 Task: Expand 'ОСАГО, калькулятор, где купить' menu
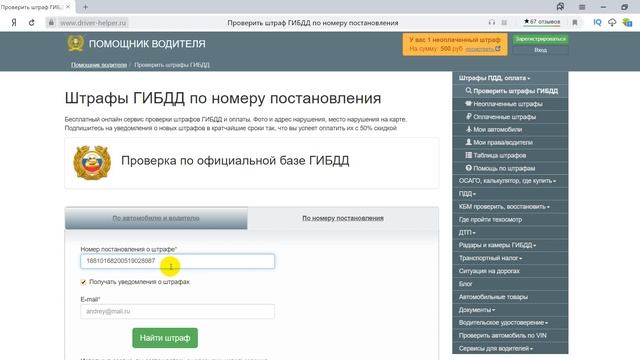(510, 181)
